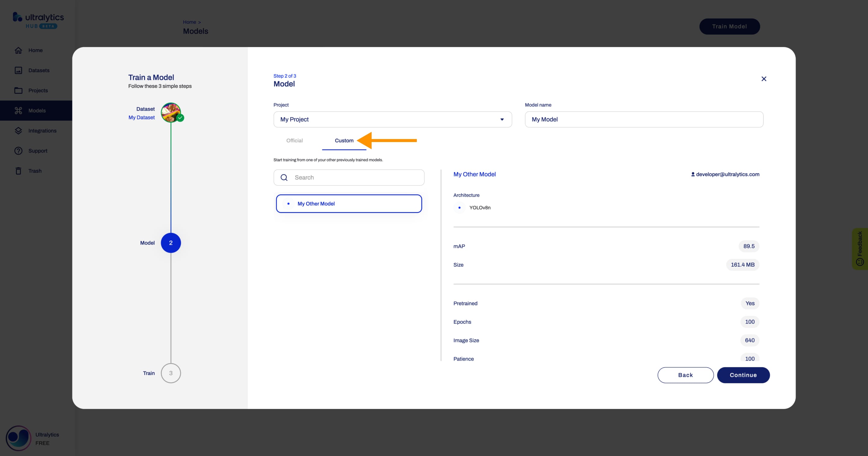Click the search icon in model search
Viewport: 868px width, 456px height.
click(284, 177)
